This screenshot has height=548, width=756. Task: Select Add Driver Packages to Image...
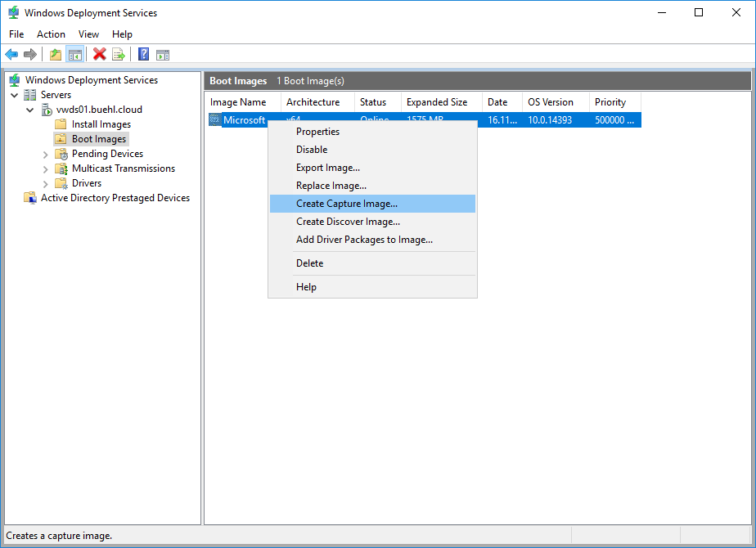[373, 240]
